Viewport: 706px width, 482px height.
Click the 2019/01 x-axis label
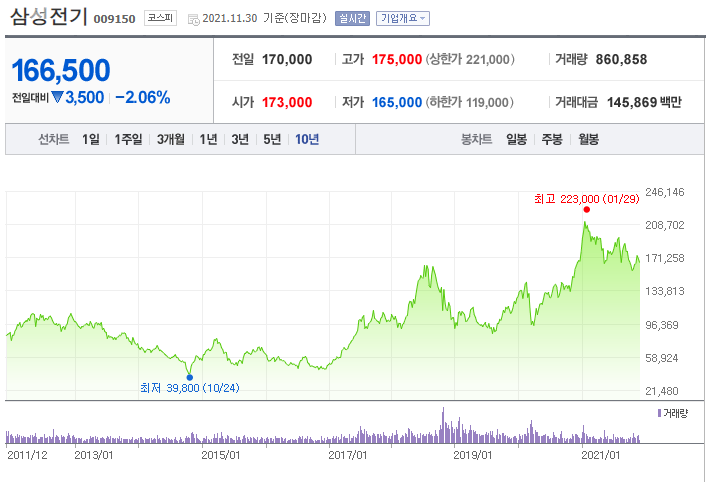click(473, 455)
